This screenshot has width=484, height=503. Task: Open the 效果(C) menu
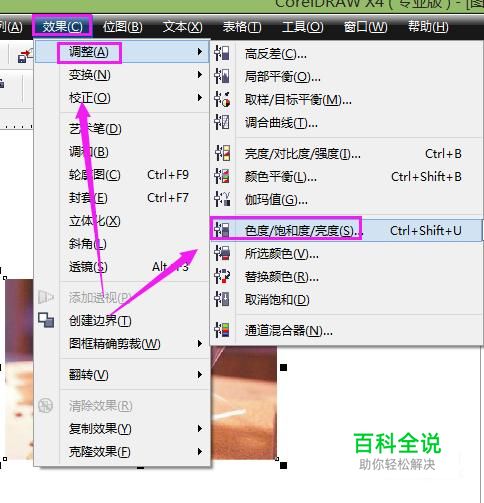click(62, 26)
